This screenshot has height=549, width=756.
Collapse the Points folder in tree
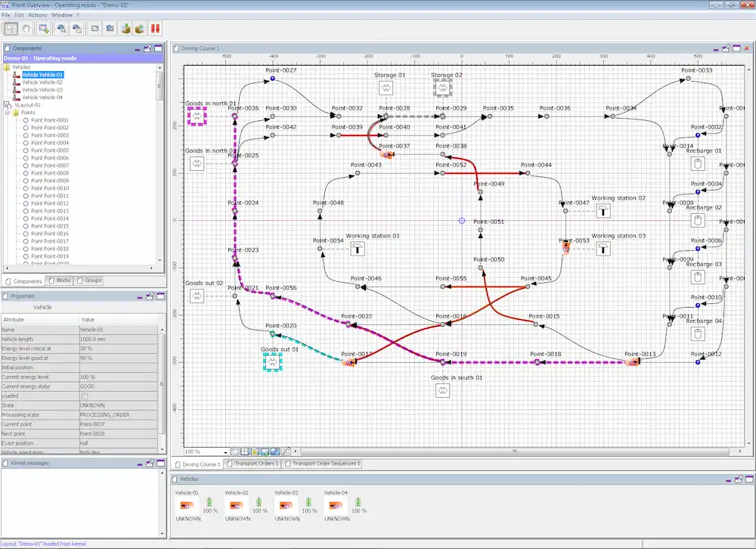tap(8, 113)
